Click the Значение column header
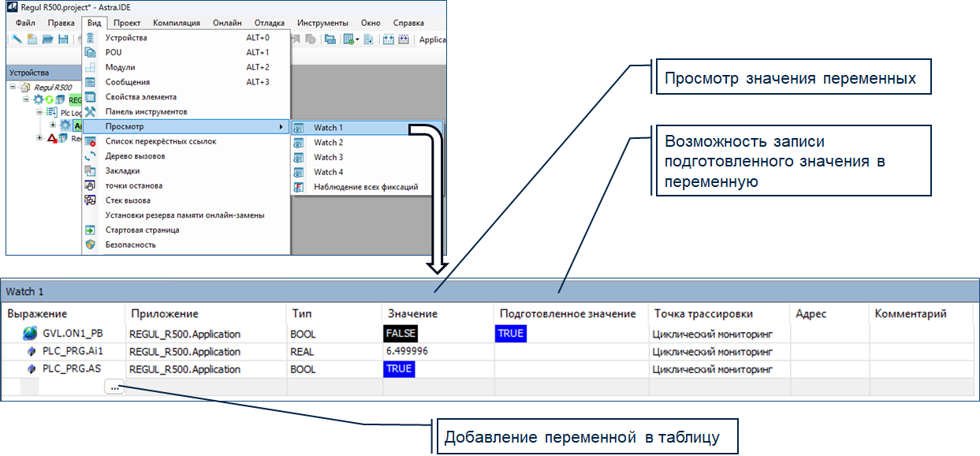980x456 pixels. 412,314
